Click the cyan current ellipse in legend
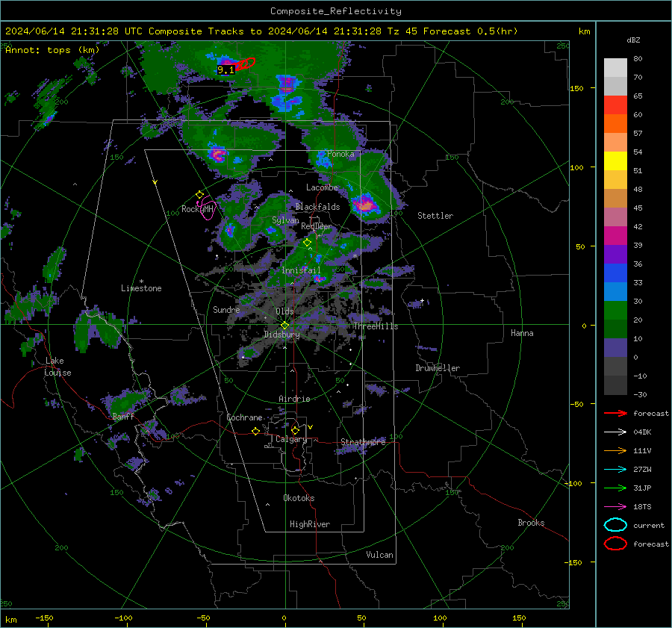 tap(615, 525)
